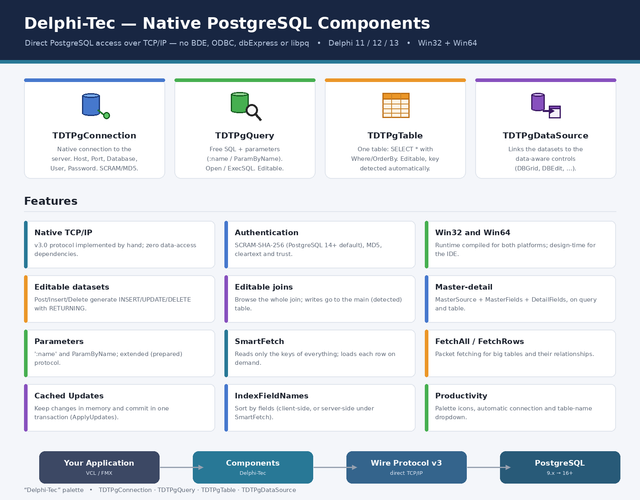Click the Productivity feature heading

pyautogui.click(x=461, y=396)
